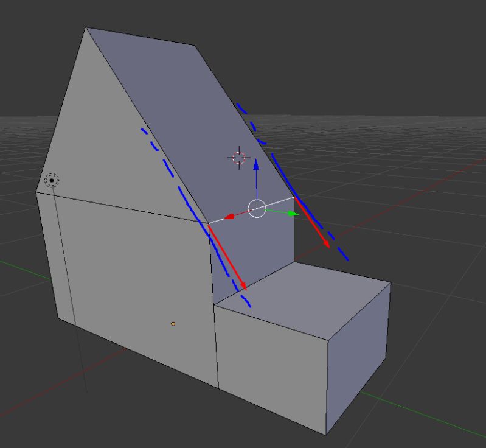The height and width of the screenshot is (448, 486).
Task: Click the green Y-axis manipulator arrowhead
Action: click(293, 214)
